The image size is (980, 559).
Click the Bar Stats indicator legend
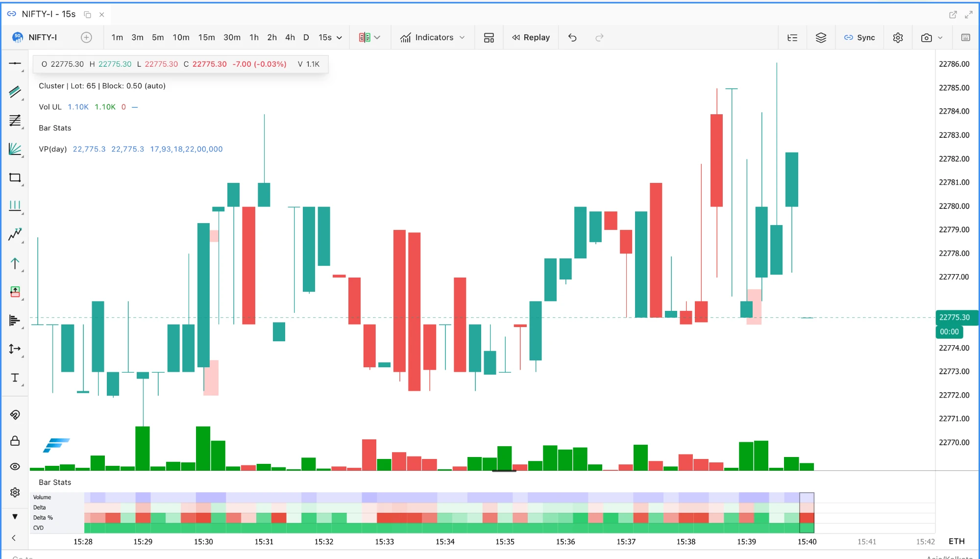(55, 128)
